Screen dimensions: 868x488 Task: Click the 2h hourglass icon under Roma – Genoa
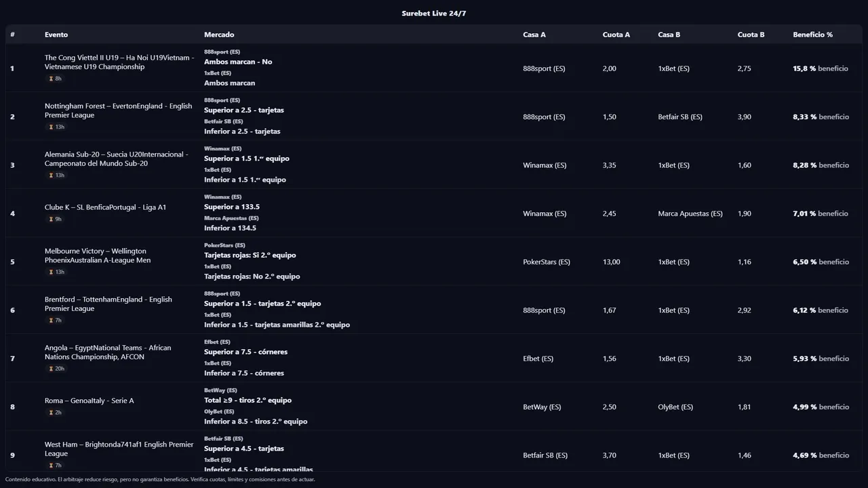[51, 412]
